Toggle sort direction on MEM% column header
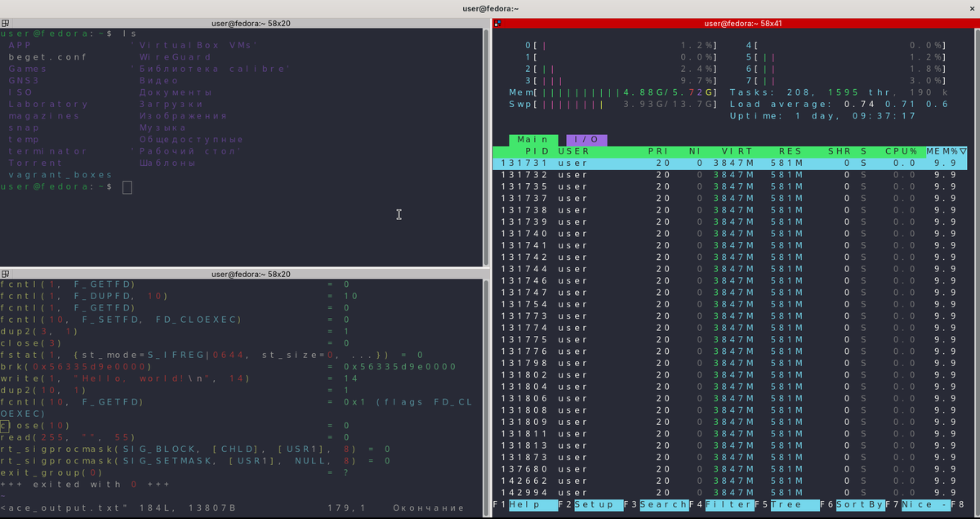 click(946, 151)
